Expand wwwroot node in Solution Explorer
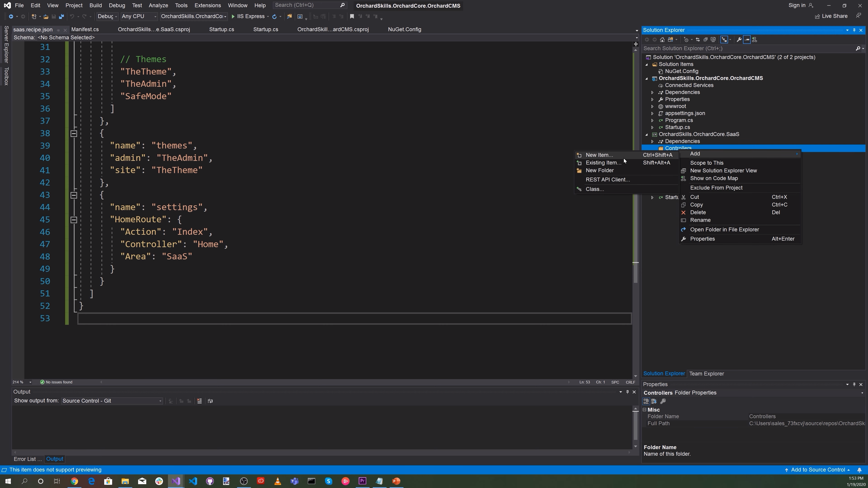 (652, 106)
